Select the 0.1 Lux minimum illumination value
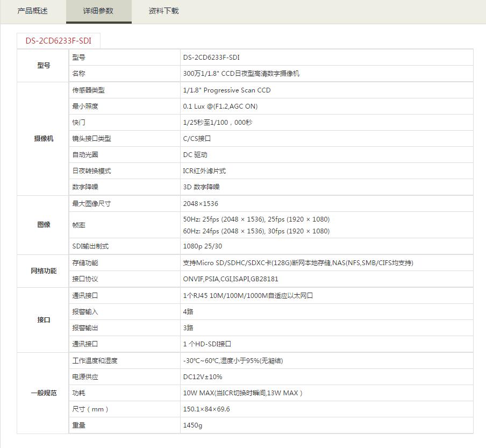 pyautogui.click(x=220, y=106)
